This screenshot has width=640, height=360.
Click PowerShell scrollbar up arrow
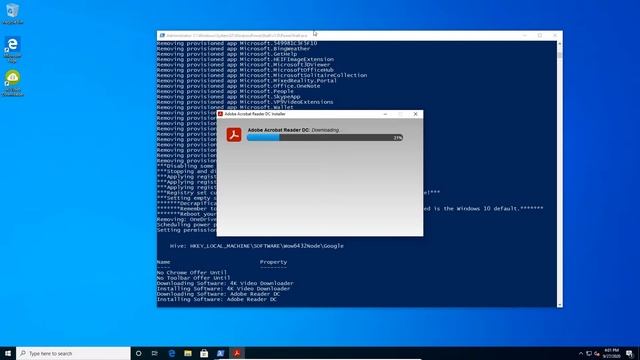pos(559,44)
